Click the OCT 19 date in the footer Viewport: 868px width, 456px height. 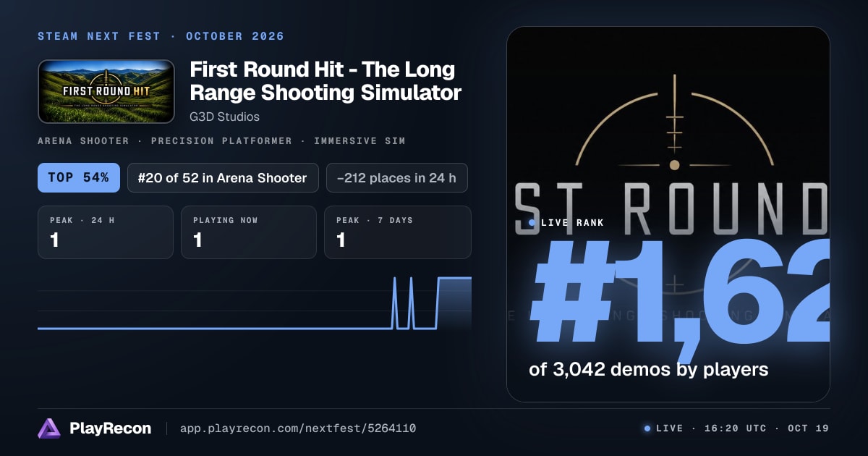(808, 428)
